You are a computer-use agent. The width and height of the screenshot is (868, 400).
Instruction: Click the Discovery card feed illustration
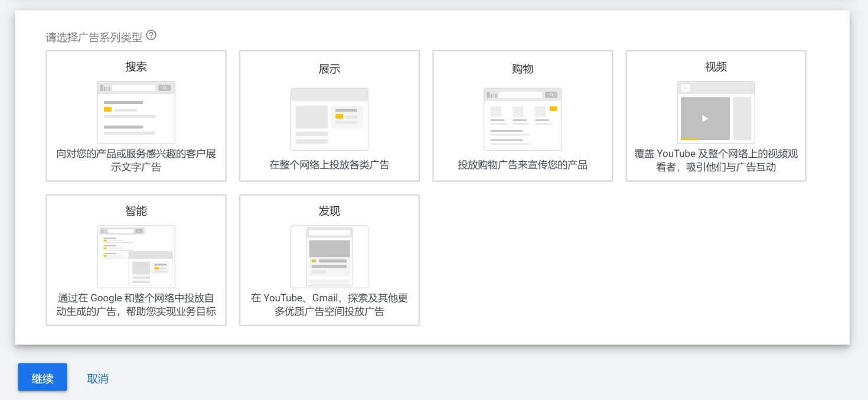tap(329, 256)
